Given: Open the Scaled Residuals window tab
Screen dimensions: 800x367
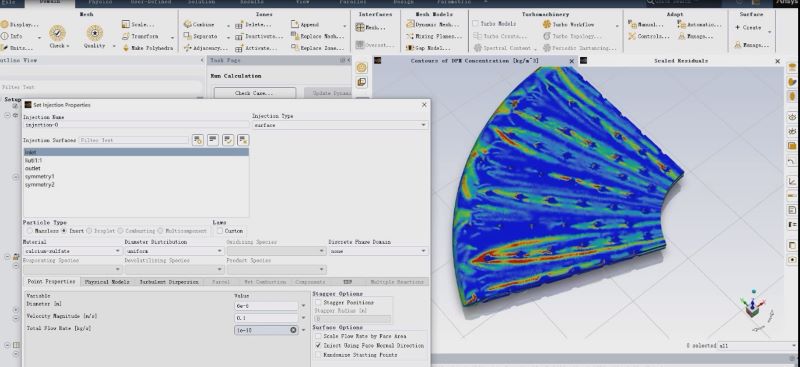Looking at the screenshot, I should pos(681,61).
